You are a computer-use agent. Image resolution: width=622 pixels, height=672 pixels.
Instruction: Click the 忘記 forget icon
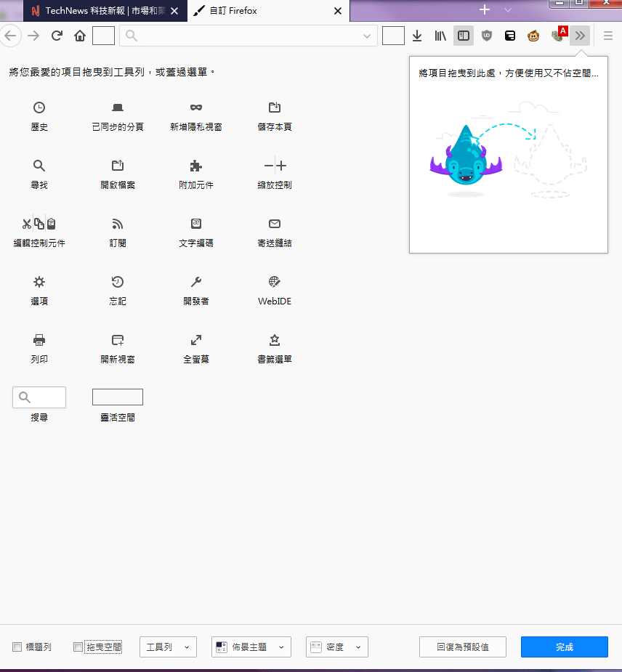(x=118, y=282)
